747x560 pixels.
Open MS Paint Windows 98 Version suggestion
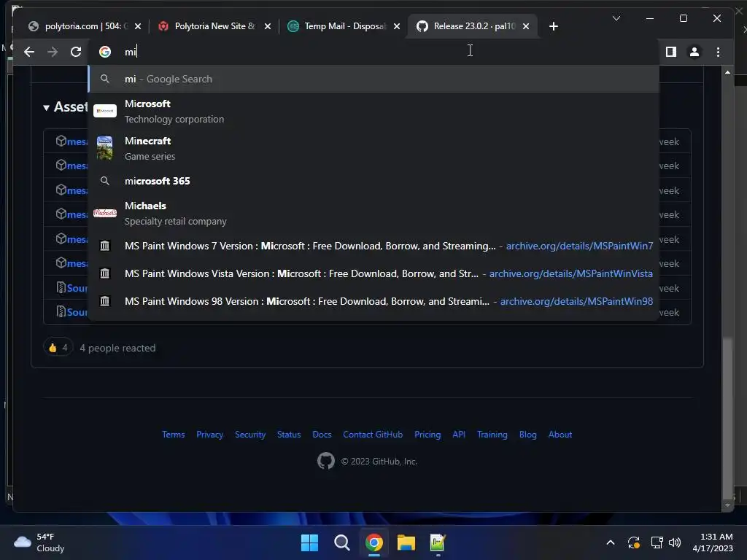click(373, 301)
